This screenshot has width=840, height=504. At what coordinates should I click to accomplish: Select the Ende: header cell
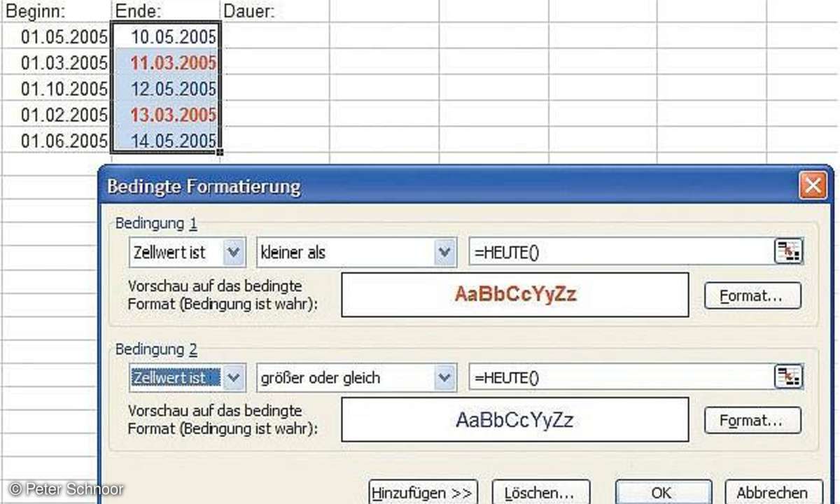pyautogui.click(x=165, y=11)
